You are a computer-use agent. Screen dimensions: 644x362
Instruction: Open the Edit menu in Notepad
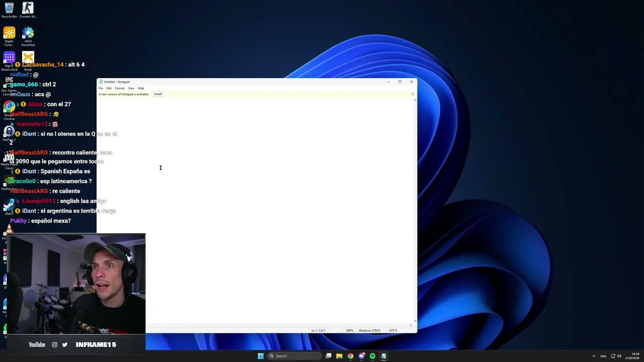click(109, 88)
